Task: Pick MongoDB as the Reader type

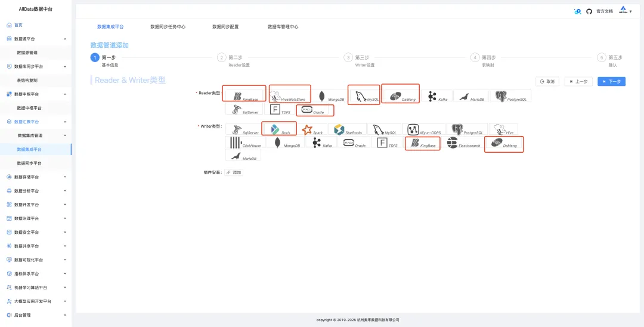Action: click(331, 95)
